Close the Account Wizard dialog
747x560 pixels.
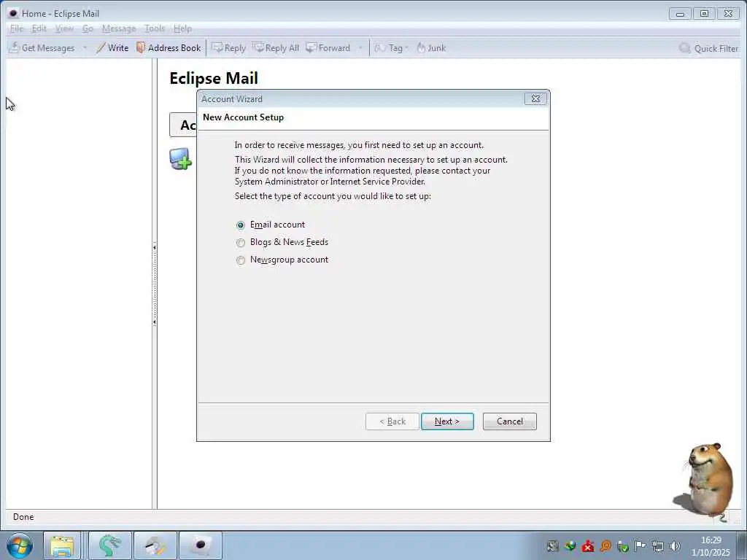pos(535,98)
